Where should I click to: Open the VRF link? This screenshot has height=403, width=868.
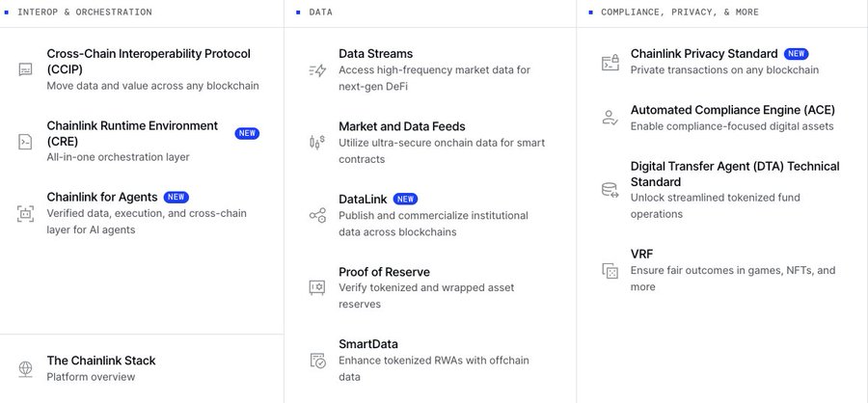point(641,255)
